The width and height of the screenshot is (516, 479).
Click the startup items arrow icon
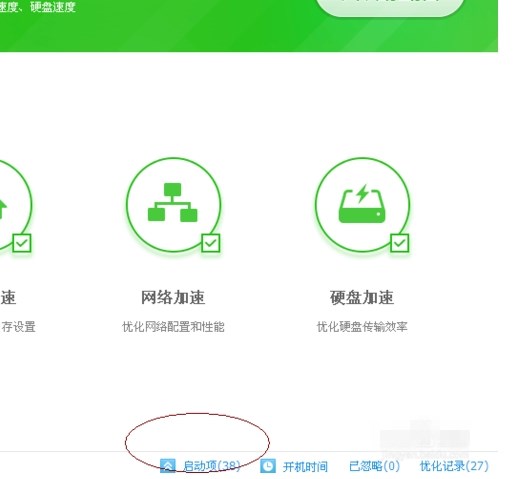point(168,466)
